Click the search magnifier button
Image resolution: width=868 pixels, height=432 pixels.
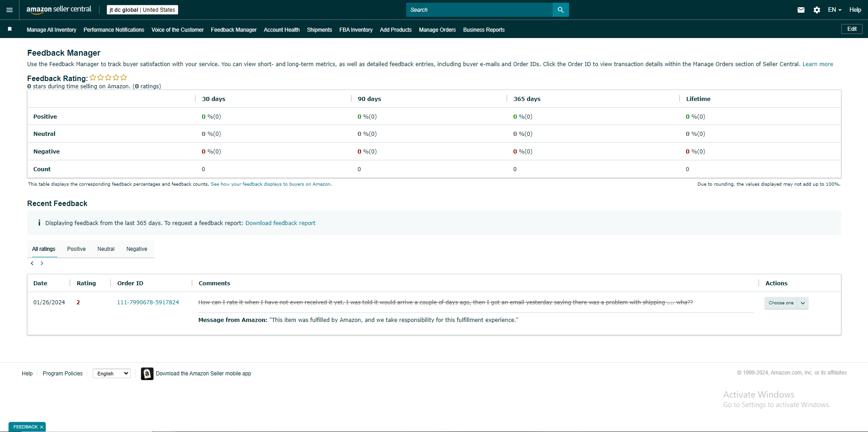pyautogui.click(x=560, y=10)
